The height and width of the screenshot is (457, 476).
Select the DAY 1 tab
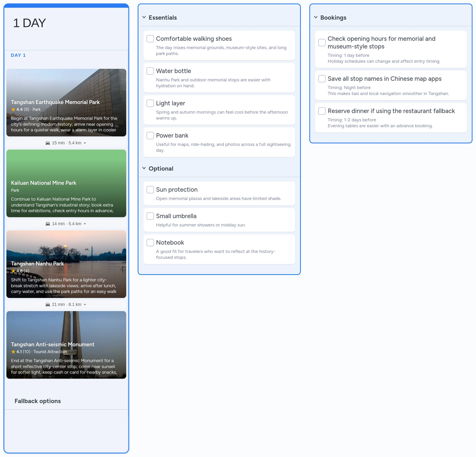[18, 55]
